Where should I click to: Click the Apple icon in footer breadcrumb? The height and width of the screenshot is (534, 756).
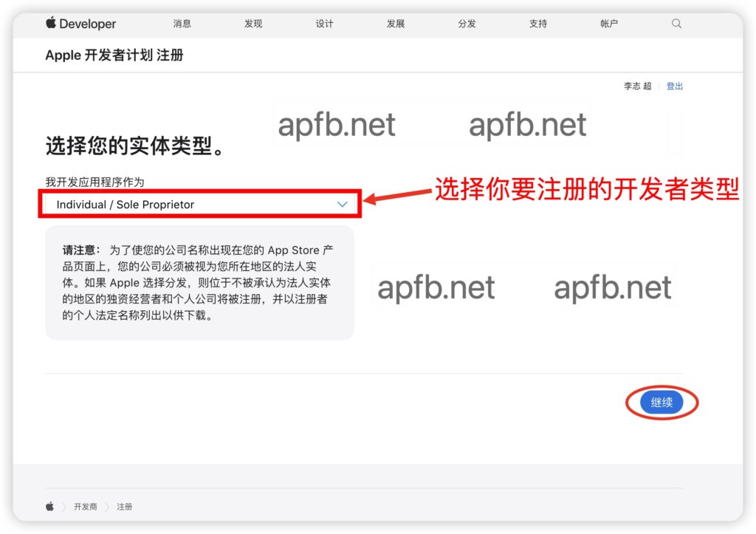point(49,506)
